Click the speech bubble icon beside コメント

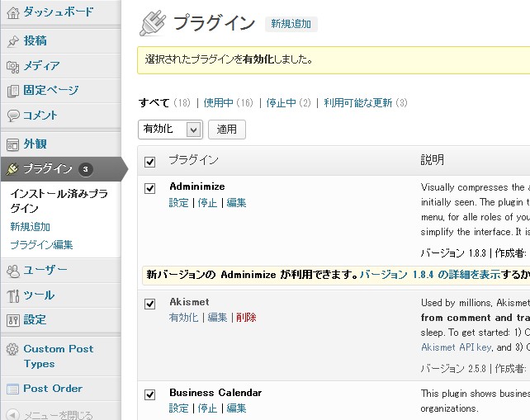(x=13, y=116)
